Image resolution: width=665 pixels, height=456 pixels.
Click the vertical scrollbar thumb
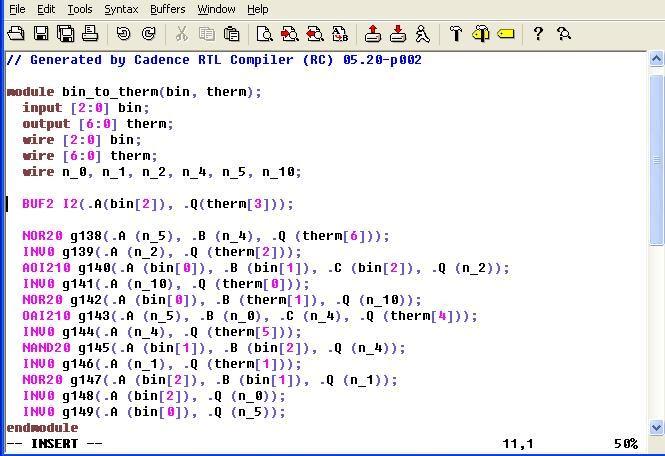656,160
